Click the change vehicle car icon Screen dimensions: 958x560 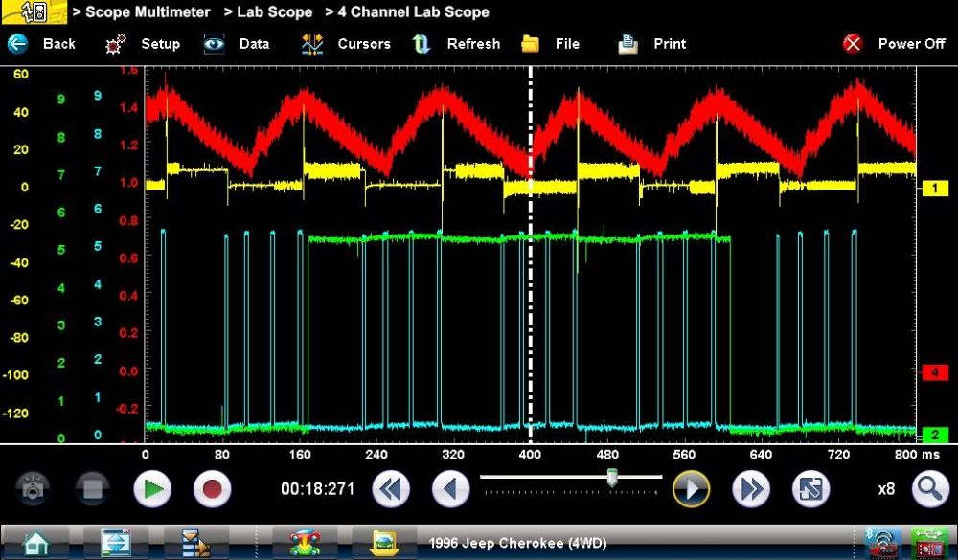[x=305, y=543]
